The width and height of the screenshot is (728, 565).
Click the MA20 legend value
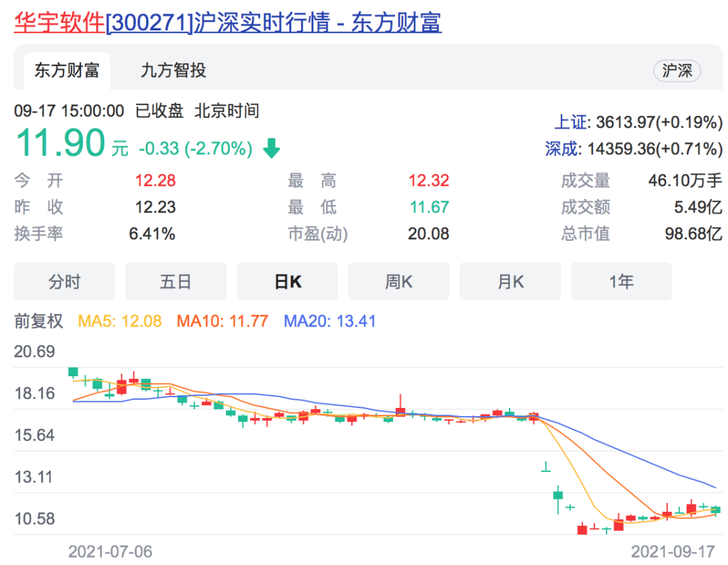(330, 321)
